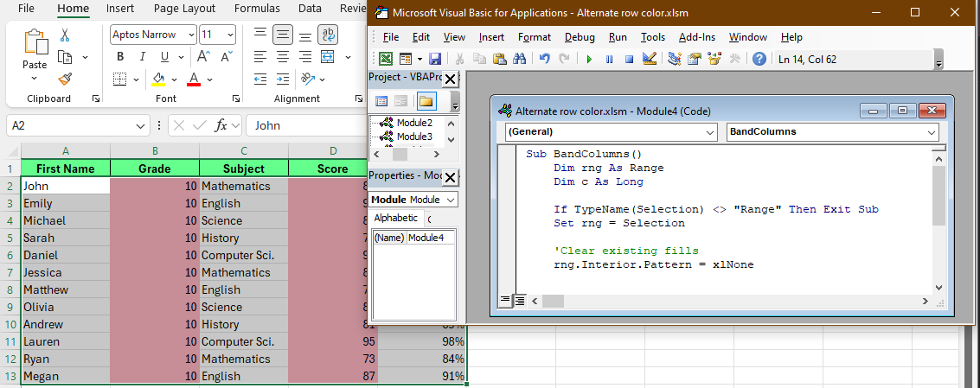Click the Merge and Center icon
980x388 pixels.
coord(328,57)
